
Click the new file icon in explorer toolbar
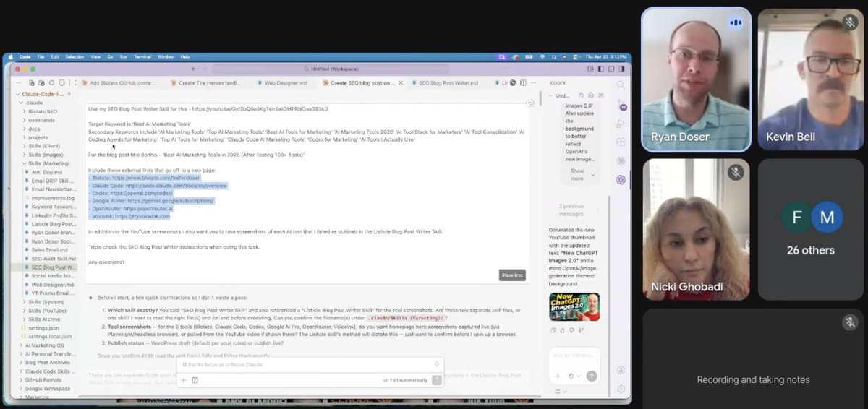pyautogui.click(x=33, y=83)
